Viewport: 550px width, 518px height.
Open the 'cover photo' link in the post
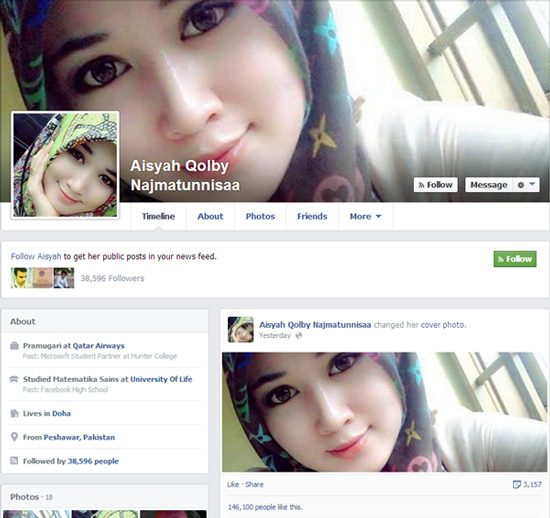tap(443, 325)
